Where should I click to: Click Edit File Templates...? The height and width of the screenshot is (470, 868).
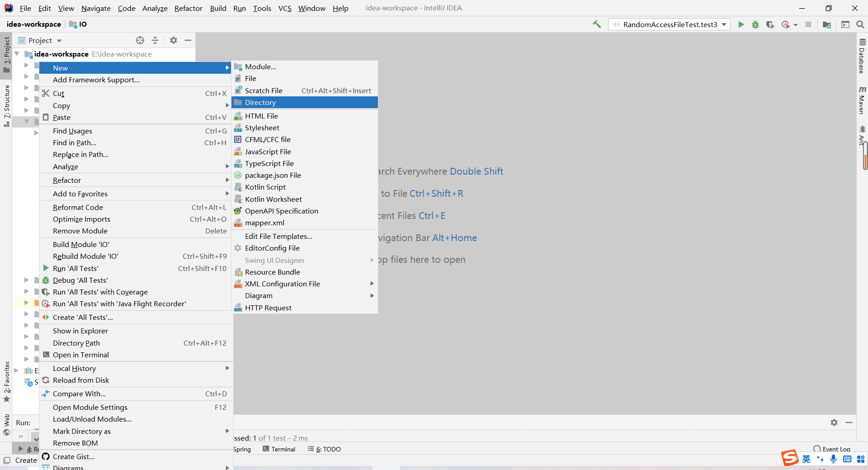[305, 236]
